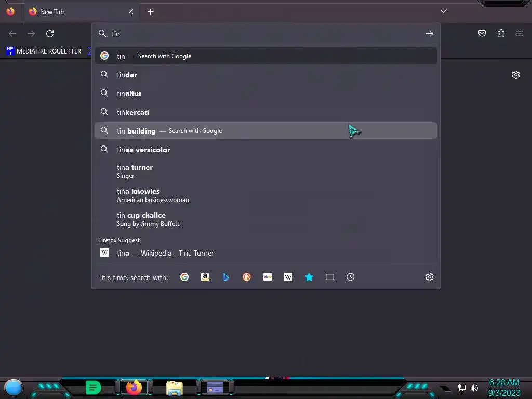Close the New Tab tab
Viewport: 532px width, 399px height.
coord(130,11)
